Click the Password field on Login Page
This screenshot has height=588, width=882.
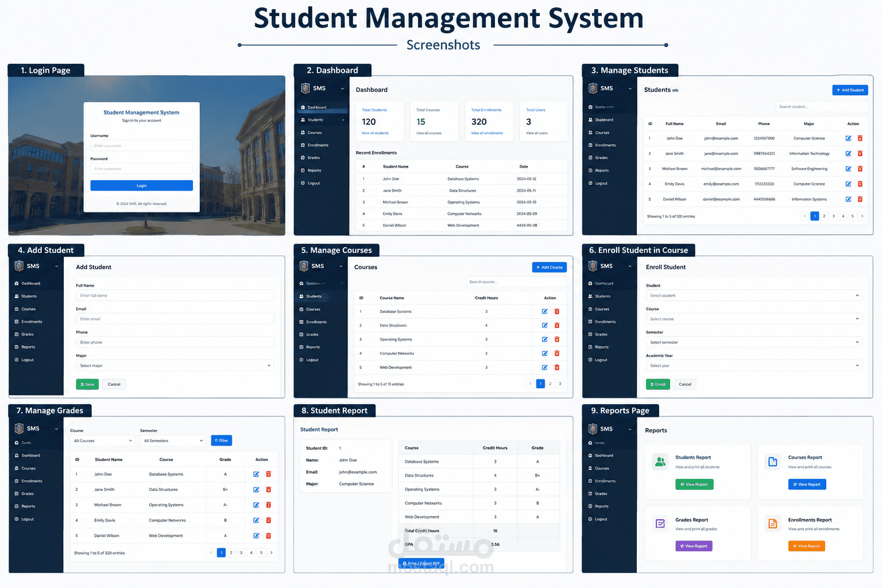(142, 169)
